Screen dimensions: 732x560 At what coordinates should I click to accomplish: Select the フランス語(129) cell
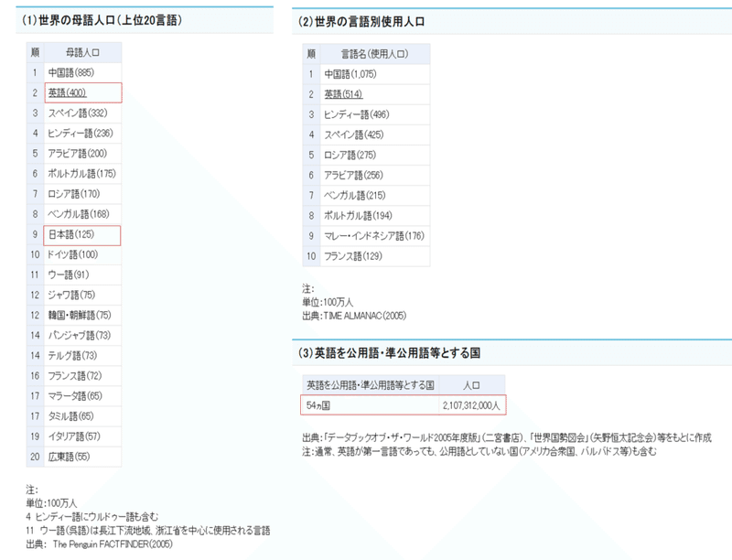(375, 256)
